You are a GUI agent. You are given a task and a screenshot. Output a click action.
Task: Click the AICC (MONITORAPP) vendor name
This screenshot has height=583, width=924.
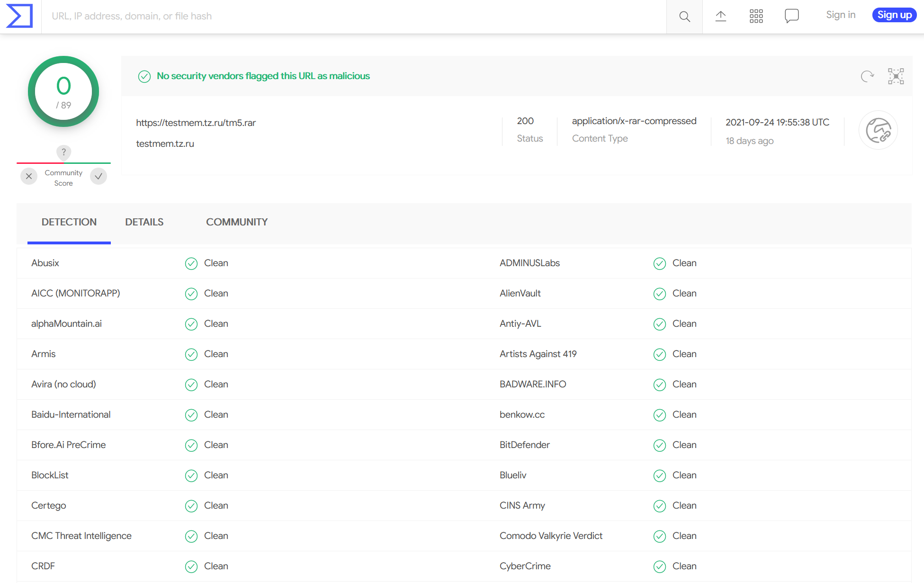tap(76, 293)
